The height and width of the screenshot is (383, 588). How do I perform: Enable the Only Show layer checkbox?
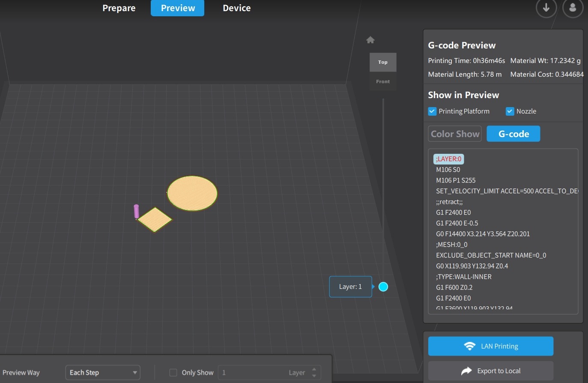click(173, 373)
